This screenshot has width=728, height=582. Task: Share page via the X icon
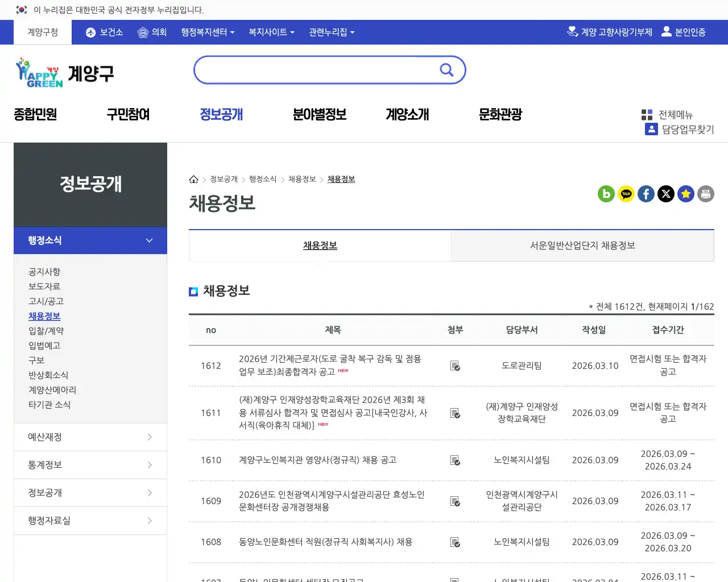tap(666, 194)
